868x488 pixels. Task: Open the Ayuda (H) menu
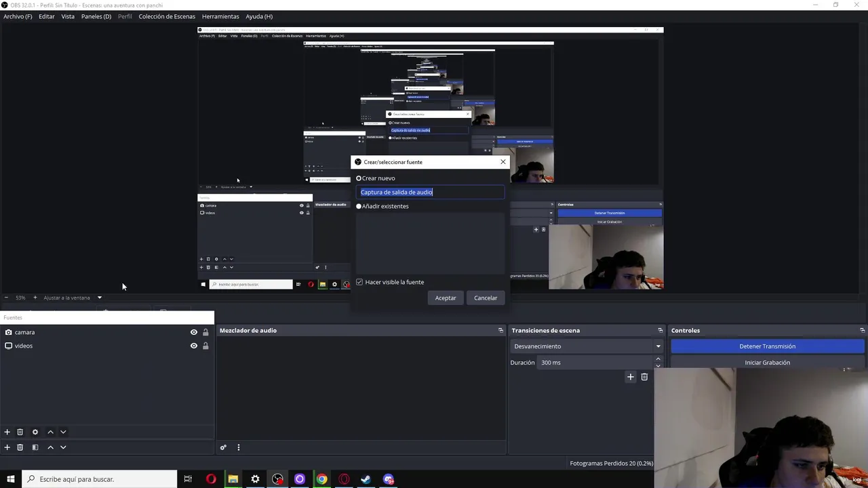point(259,16)
